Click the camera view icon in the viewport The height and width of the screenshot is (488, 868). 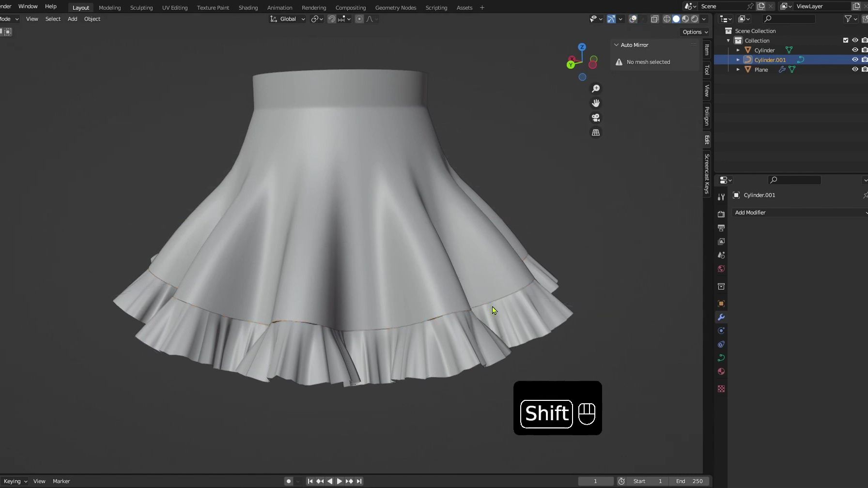(x=596, y=118)
